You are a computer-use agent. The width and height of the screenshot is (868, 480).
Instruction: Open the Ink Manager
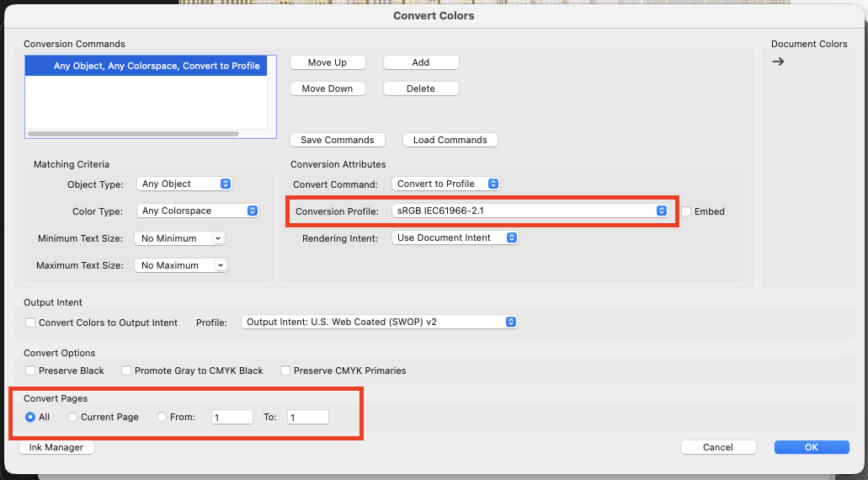[x=56, y=447]
